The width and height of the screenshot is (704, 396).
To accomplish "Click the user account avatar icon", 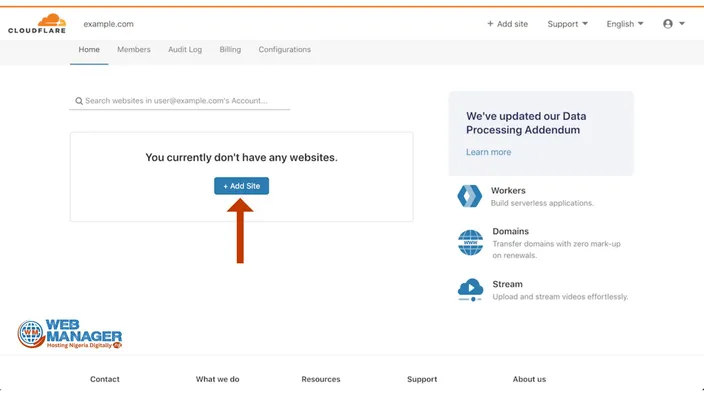I will [668, 24].
